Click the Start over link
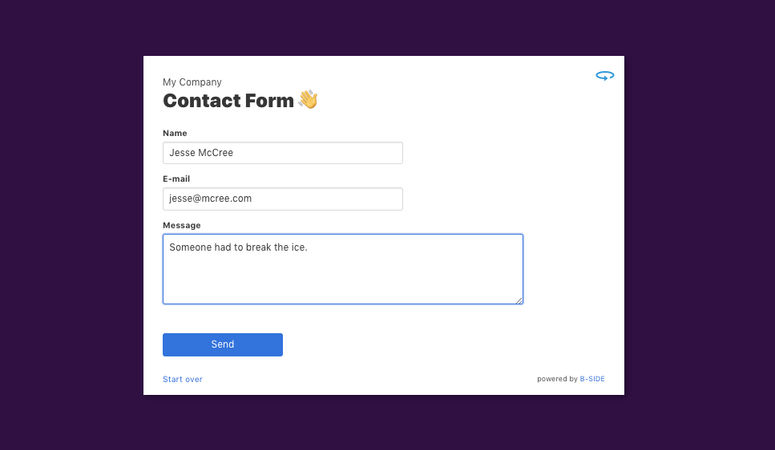This screenshot has width=775, height=450. (x=183, y=379)
